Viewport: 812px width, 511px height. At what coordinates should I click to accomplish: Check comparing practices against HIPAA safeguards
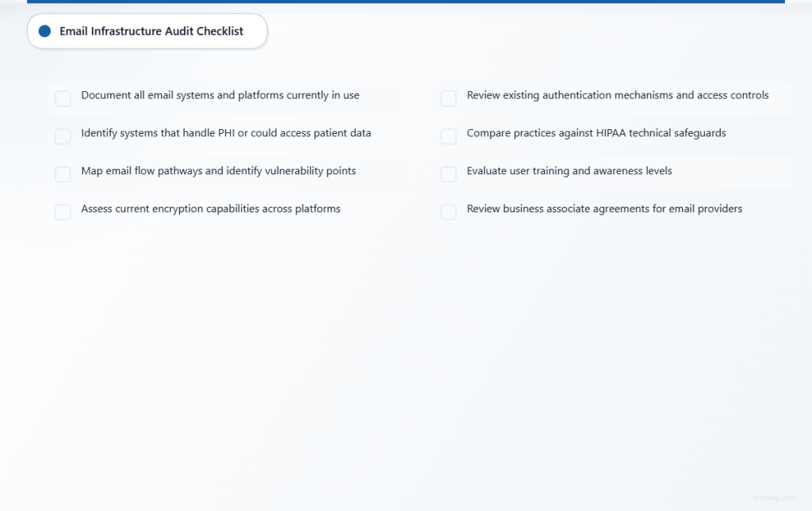448,136
